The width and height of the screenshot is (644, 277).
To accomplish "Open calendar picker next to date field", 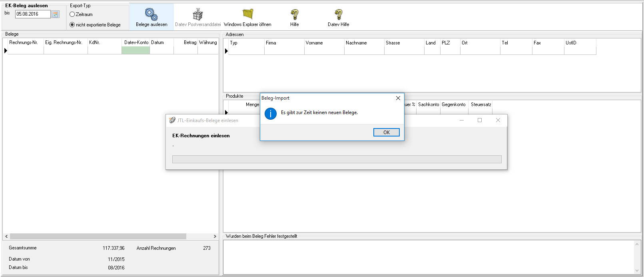I will 56,14.
